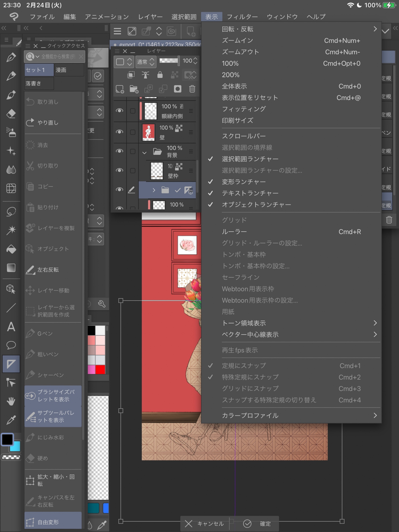Image resolution: width=399 pixels, height=532 pixels.
Task: Select the balloon tool icon
Action: click(11, 345)
